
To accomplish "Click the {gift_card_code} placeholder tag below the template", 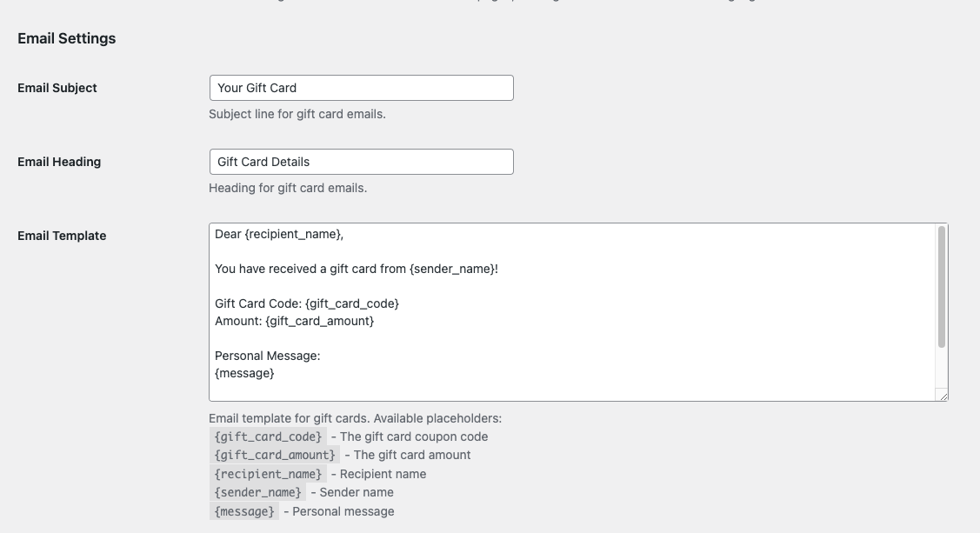I will 268,436.
